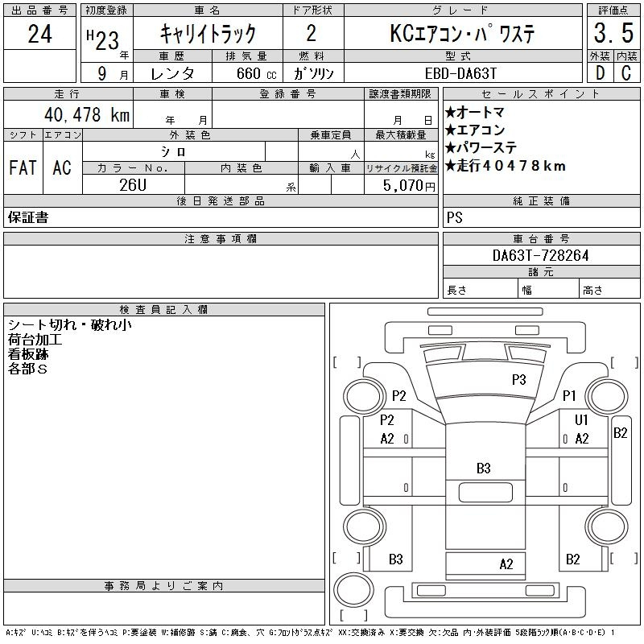The image size is (644, 644).
Task: Click the sales point ★エアコン
Action: pos(474,130)
